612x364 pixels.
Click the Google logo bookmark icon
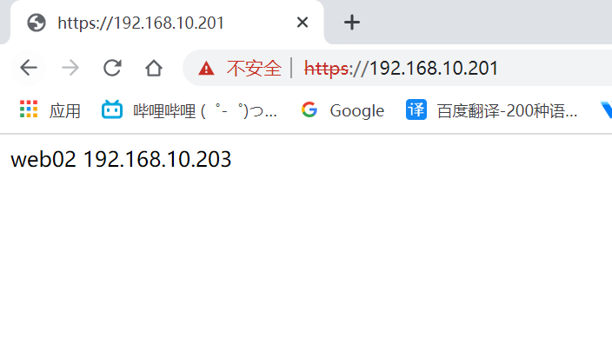[x=309, y=109]
